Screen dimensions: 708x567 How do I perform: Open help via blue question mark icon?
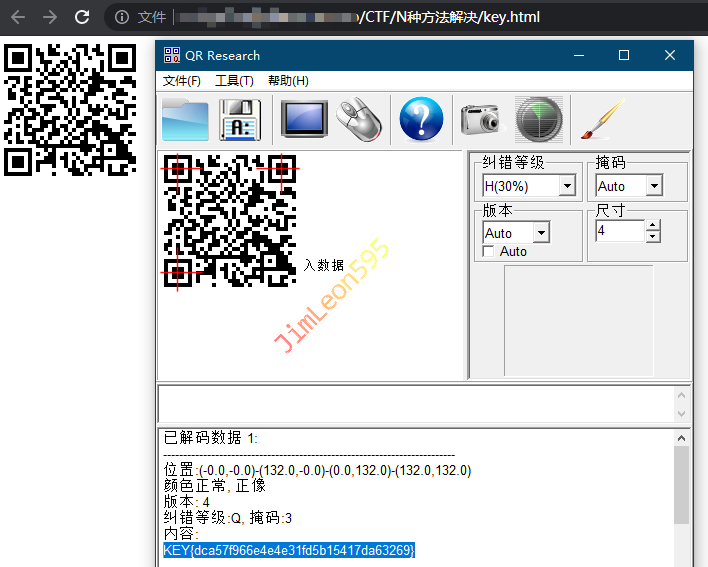click(x=421, y=121)
